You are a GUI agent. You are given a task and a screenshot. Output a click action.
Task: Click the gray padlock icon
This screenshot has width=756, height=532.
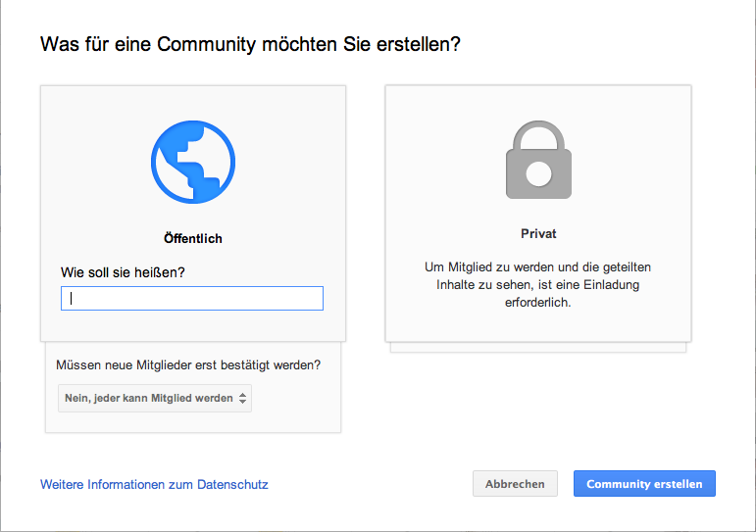[x=538, y=160]
